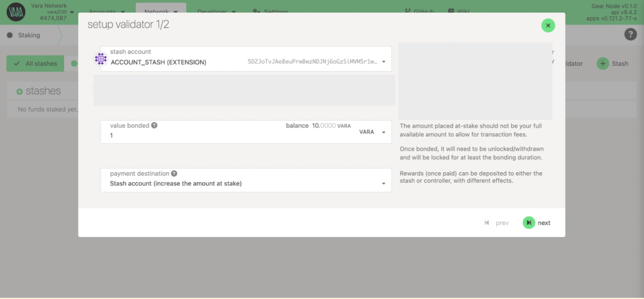Expand the VARA unit selector
The height and width of the screenshot is (299, 644).
(372, 132)
